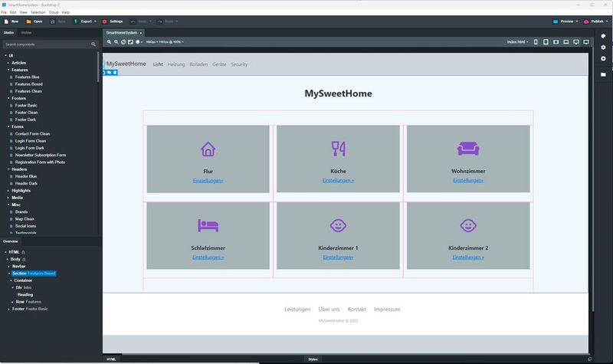Switch to extra-small phone viewport

click(536, 42)
